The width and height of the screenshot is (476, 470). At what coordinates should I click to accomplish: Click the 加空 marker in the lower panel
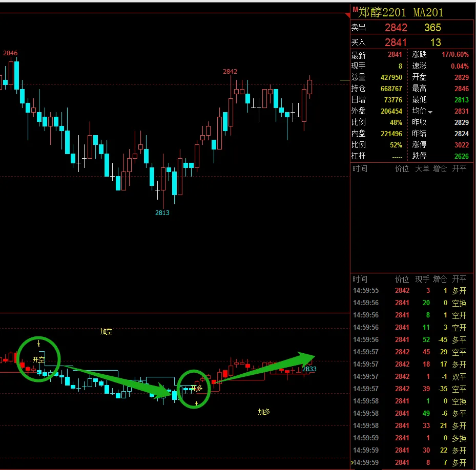[106, 332]
